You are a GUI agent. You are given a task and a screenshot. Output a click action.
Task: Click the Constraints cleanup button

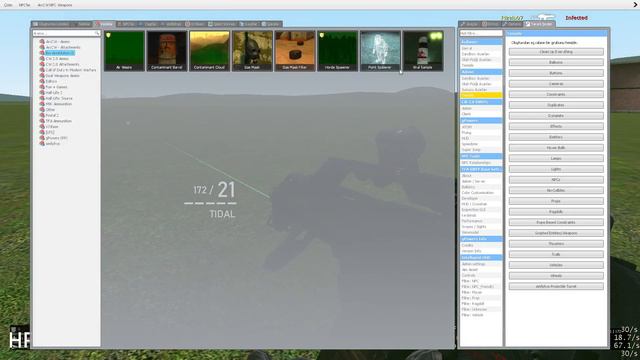click(x=556, y=94)
